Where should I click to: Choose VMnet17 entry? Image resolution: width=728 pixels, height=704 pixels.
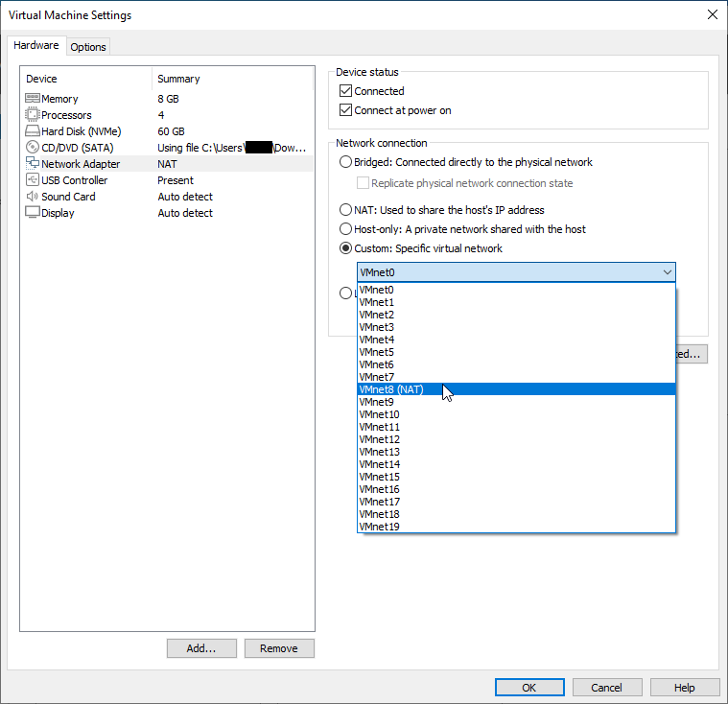[516, 502]
